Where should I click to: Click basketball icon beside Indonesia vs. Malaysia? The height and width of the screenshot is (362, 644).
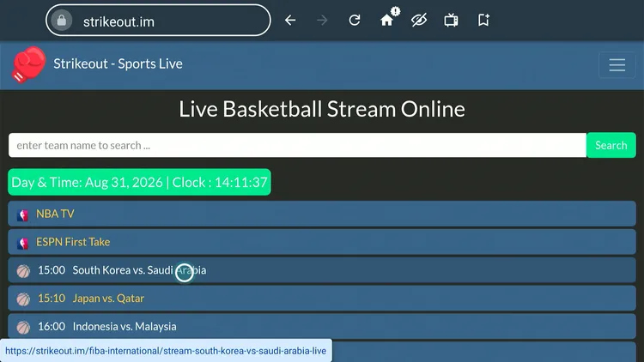(x=23, y=328)
